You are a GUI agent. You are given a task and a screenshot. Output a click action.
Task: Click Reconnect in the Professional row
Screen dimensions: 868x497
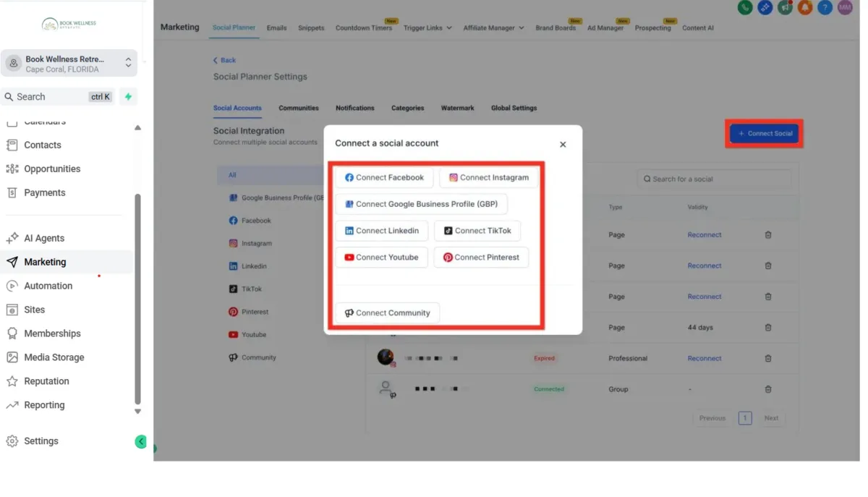(705, 358)
